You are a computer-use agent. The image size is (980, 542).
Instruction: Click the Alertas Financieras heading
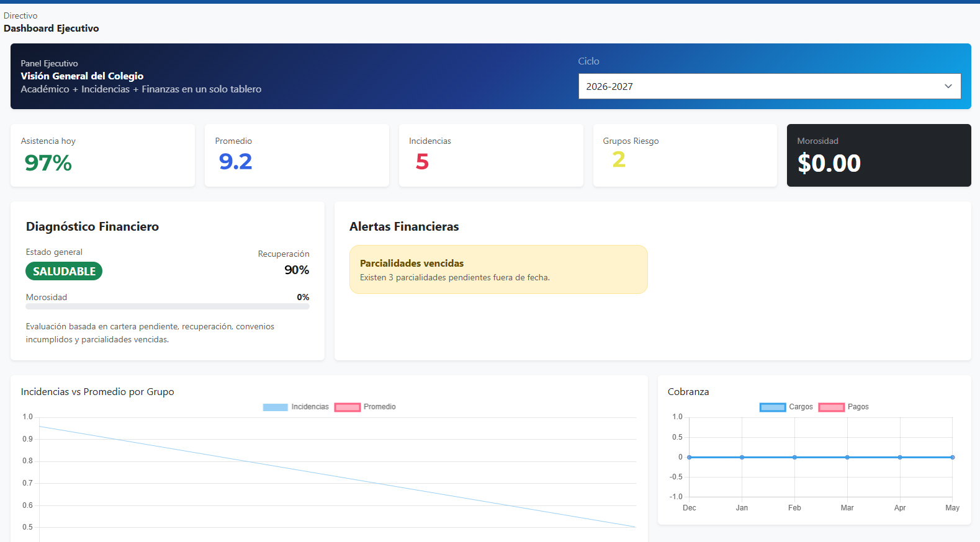click(x=404, y=226)
